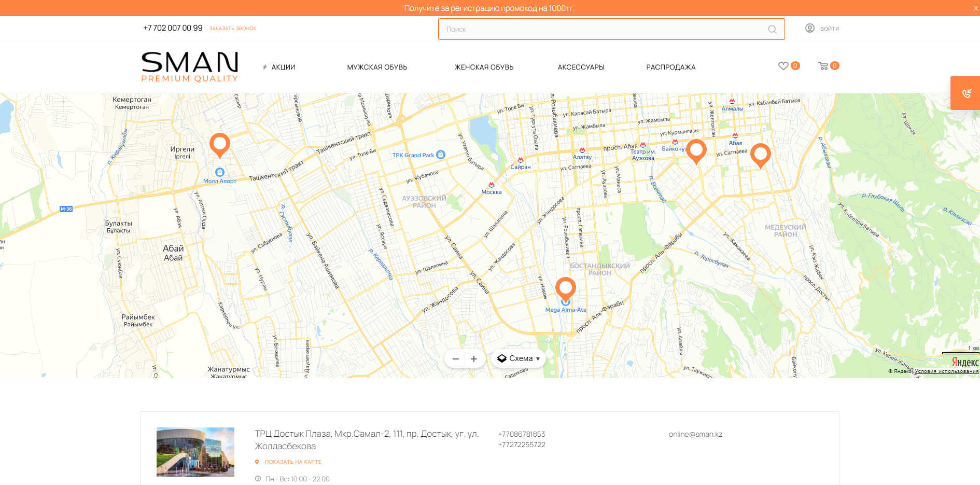This screenshot has height=485, width=980.
Task: Click ЗАКАЗАТЬ ЗВОНОК link
Action: tap(233, 29)
